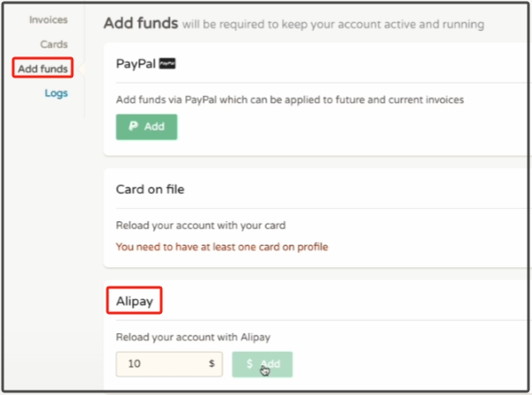Click the page subtitle about keeping account active
This screenshot has width=532, height=395.
tap(332, 25)
